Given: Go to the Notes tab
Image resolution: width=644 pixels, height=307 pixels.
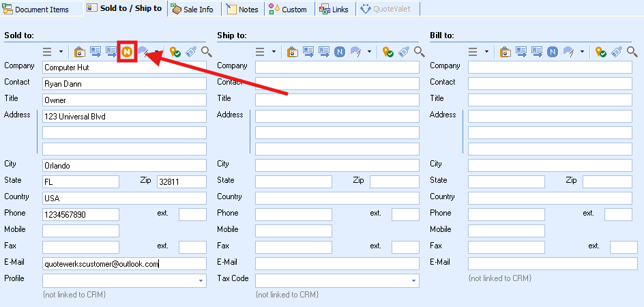Looking at the screenshot, I should 242,9.
